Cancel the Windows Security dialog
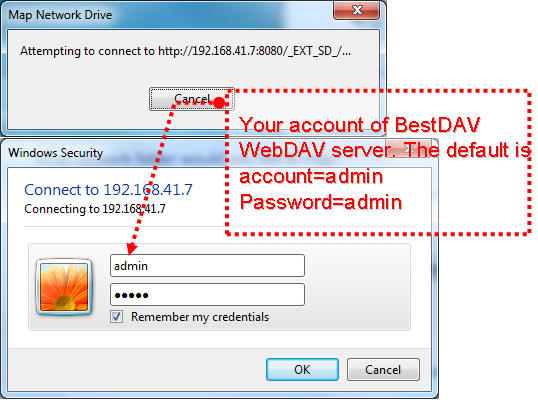The height and width of the screenshot is (400, 538). click(383, 370)
